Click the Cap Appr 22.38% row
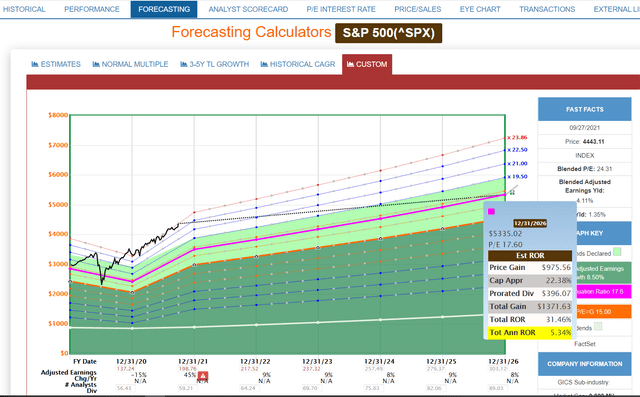 (530, 280)
